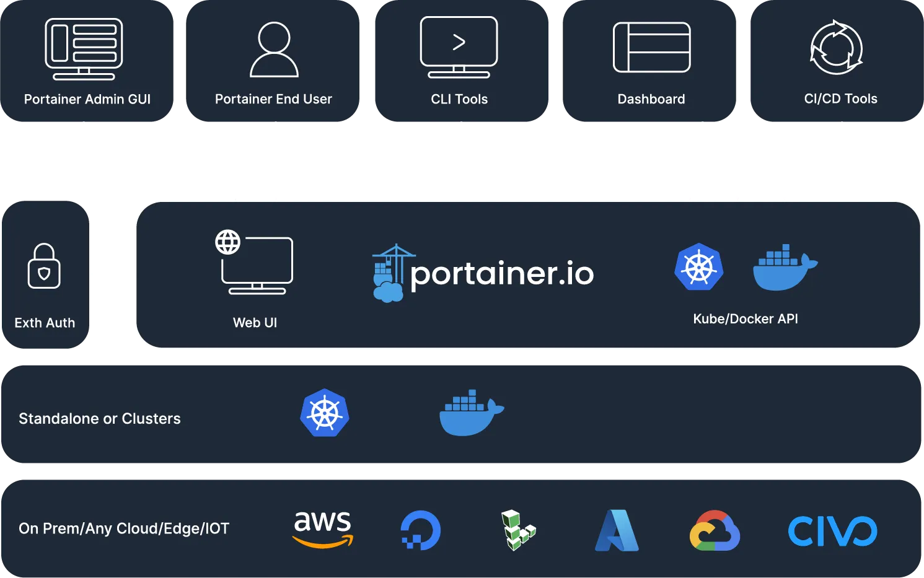The image size is (924, 578).
Task: Select Kubernetes icon in Standalone or Clusters row
Action: coord(325,413)
